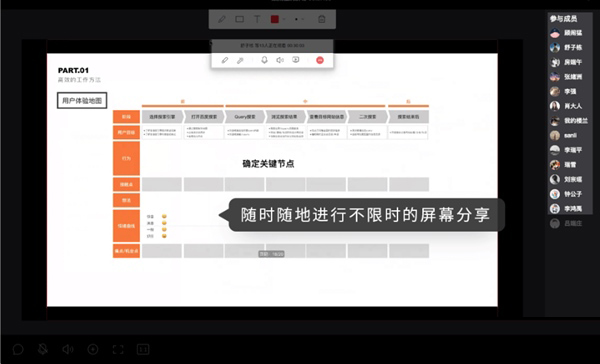The width and height of the screenshot is (600, 364).
Task: Click the 二次搜索 stage chevron
Action: (x=367, y=117)
